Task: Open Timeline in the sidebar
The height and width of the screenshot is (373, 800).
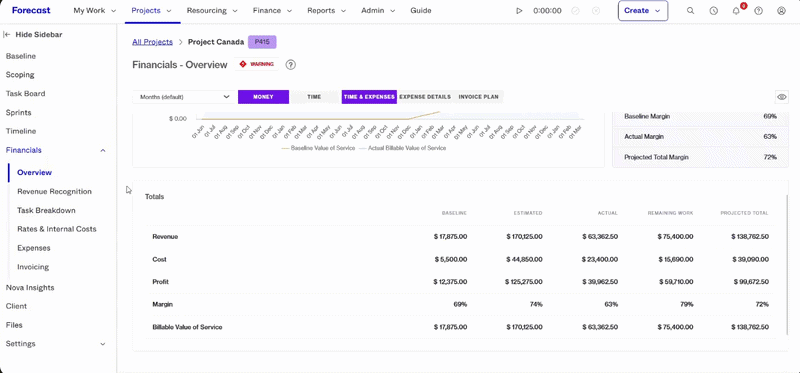Action: coord(21,131)
